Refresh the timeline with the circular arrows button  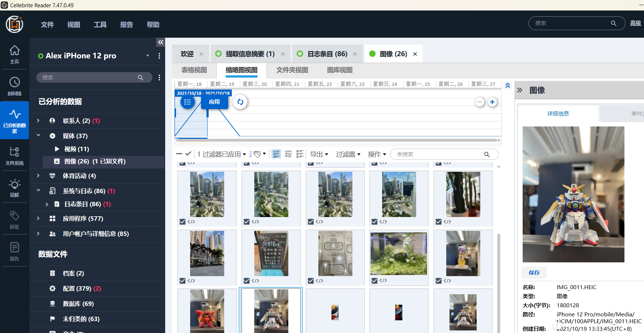pyautogui.click(x=240, y=102)
